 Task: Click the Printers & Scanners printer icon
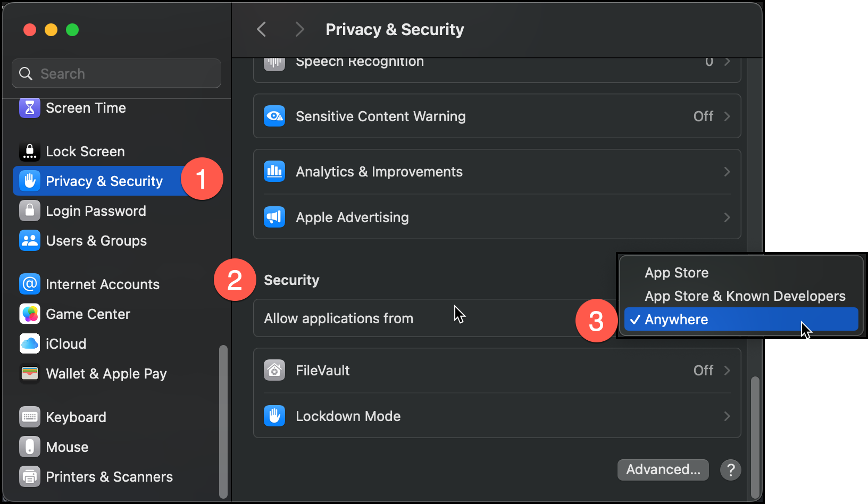point(30,477)
